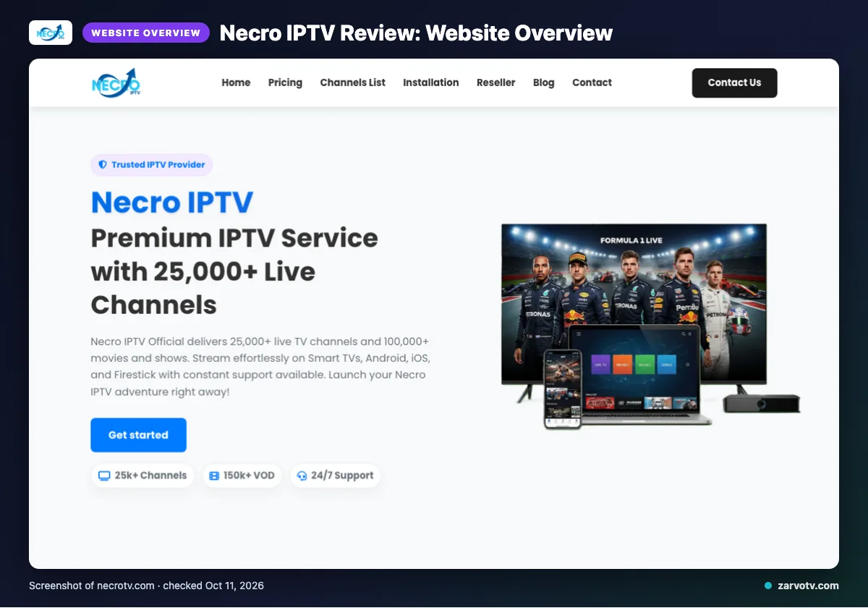Open the Channels List page
868x608 pixels.
[x=353, y=83]
